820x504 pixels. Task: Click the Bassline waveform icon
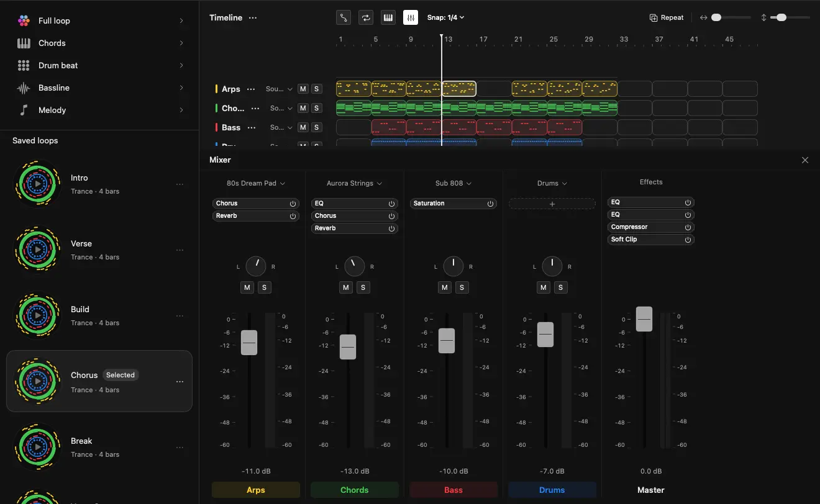[x=24, y=88]
